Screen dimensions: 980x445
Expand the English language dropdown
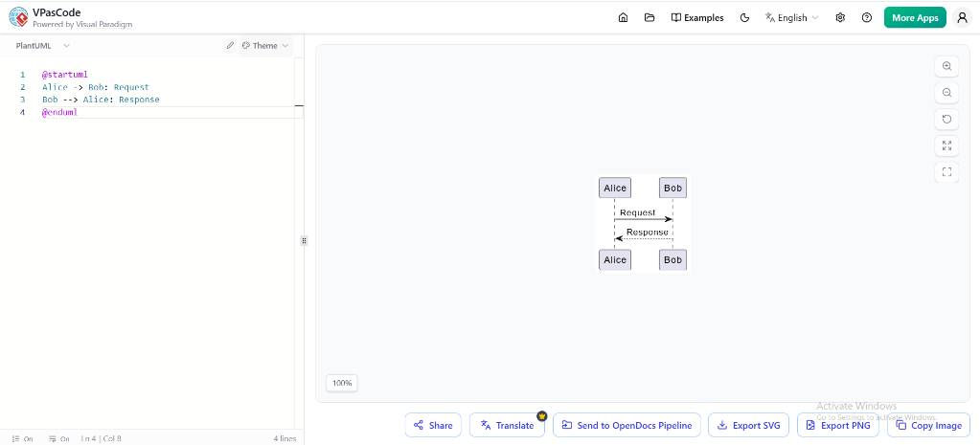[x=792, y=17]
